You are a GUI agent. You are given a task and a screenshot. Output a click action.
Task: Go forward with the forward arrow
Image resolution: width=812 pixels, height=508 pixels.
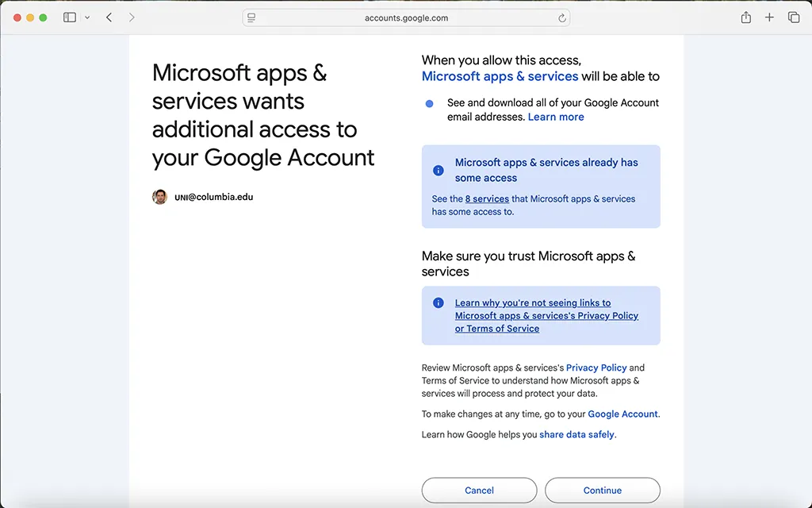click(x=132, y=17)
